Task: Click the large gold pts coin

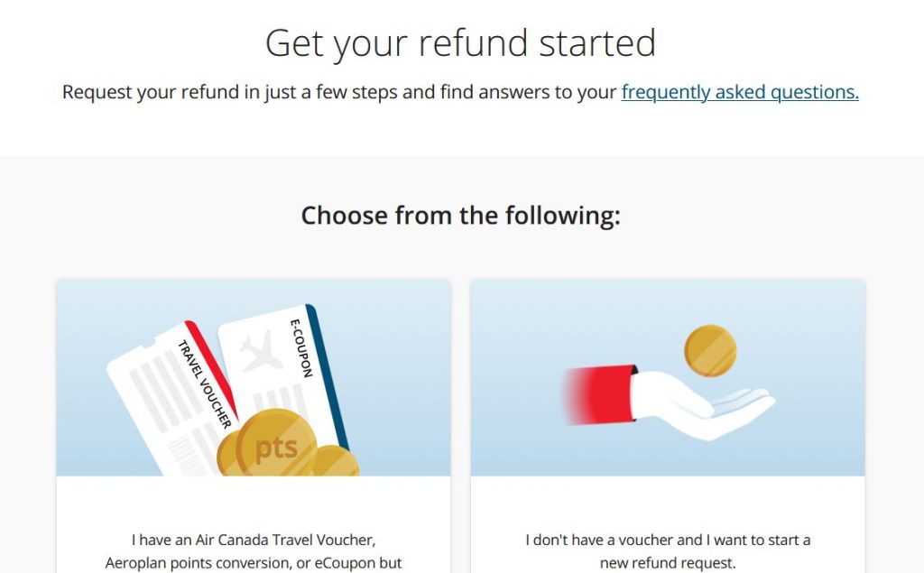Action: click(x=276, y=443)
